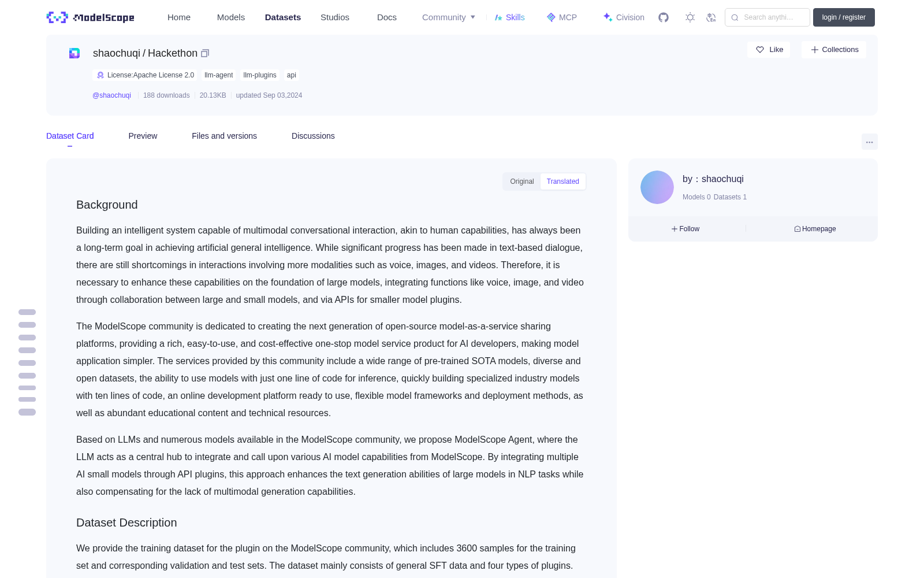
Task: Click "Datasets 1" under the author name
Action: click(x=730, y=197)
